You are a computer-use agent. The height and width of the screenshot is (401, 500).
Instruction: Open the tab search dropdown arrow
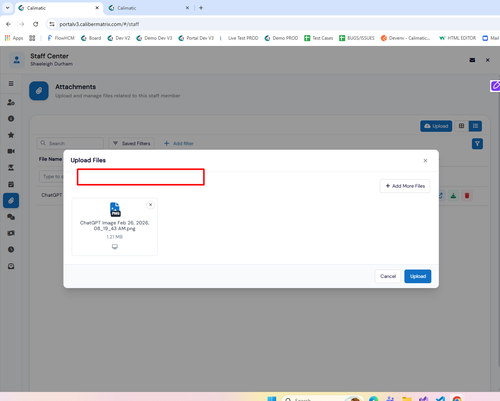pyautogui.click(x=7, y=8)
